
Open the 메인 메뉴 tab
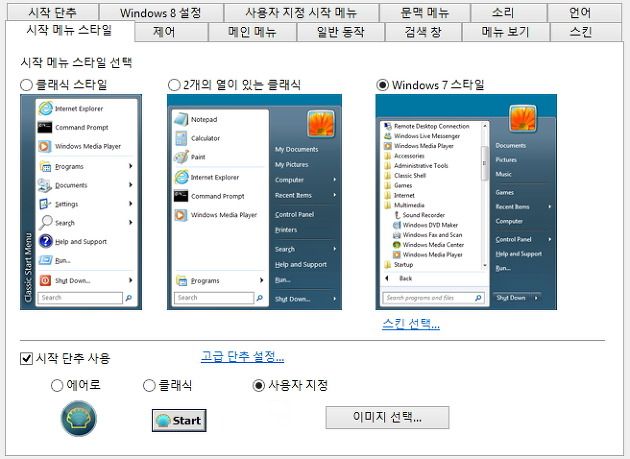coord(252,32)
